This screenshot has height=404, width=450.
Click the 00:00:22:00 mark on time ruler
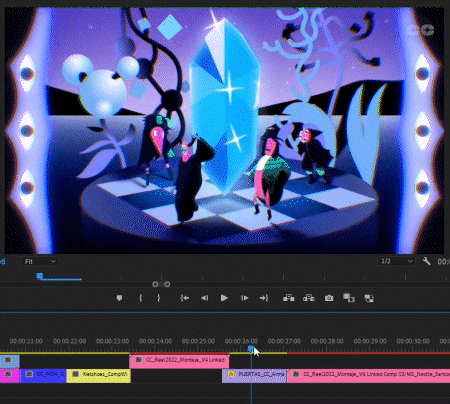69,341
